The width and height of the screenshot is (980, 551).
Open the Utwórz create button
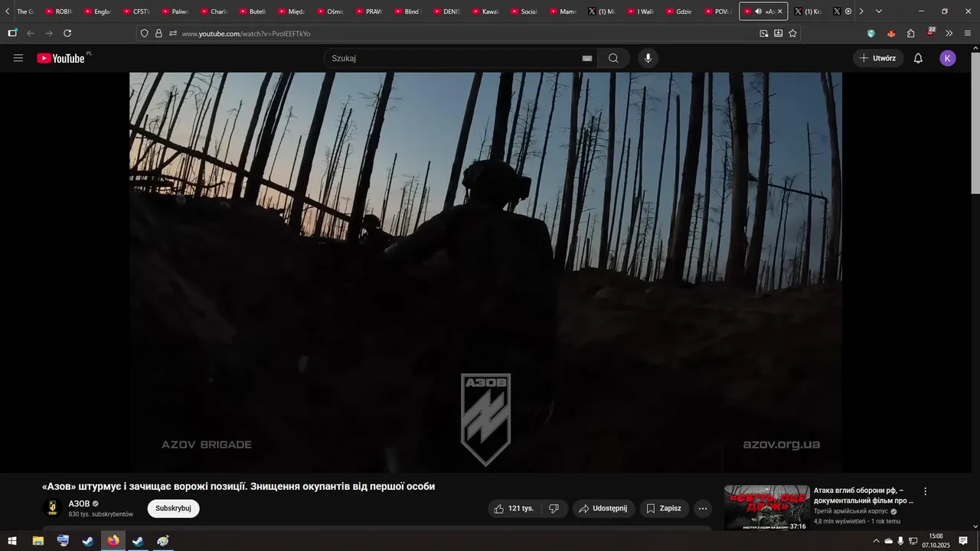(x=878, y=58)
